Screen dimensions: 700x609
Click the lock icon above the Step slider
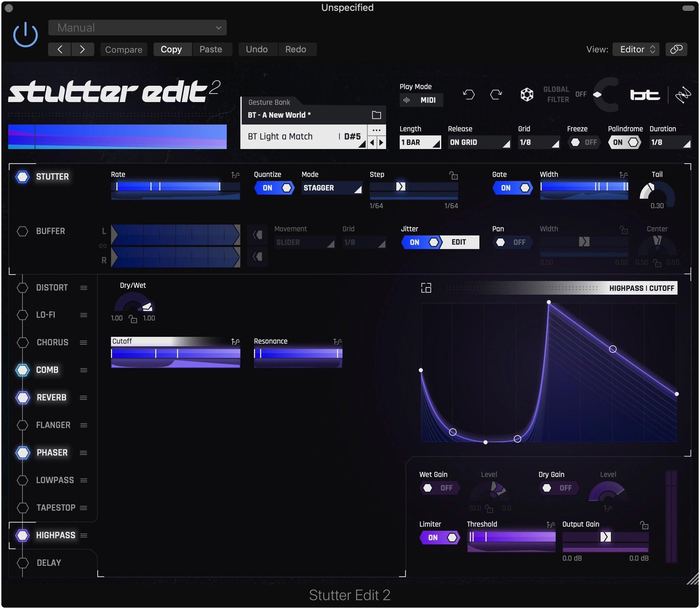click(x=453, y=176)
